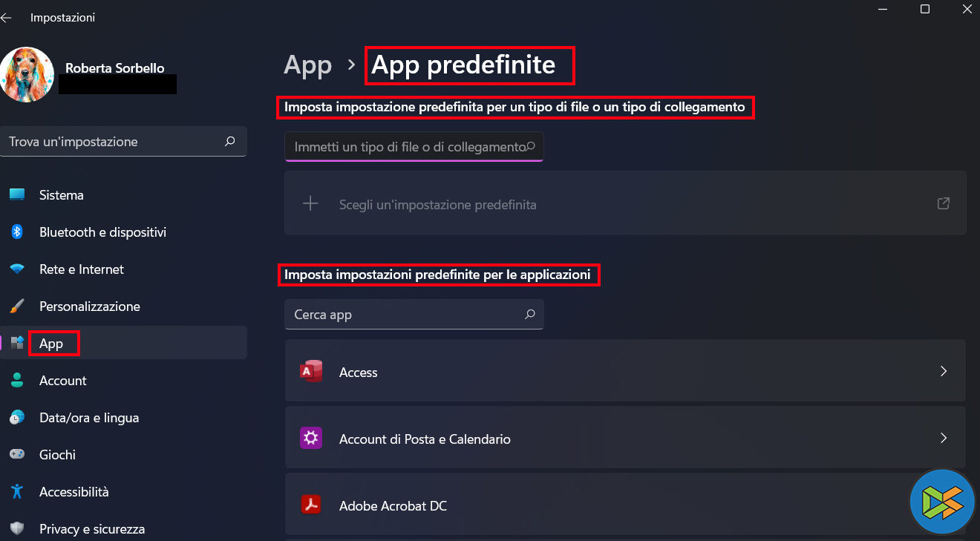Focus the file type or link input field
The image size is (980, 541).
click(408, 147)
